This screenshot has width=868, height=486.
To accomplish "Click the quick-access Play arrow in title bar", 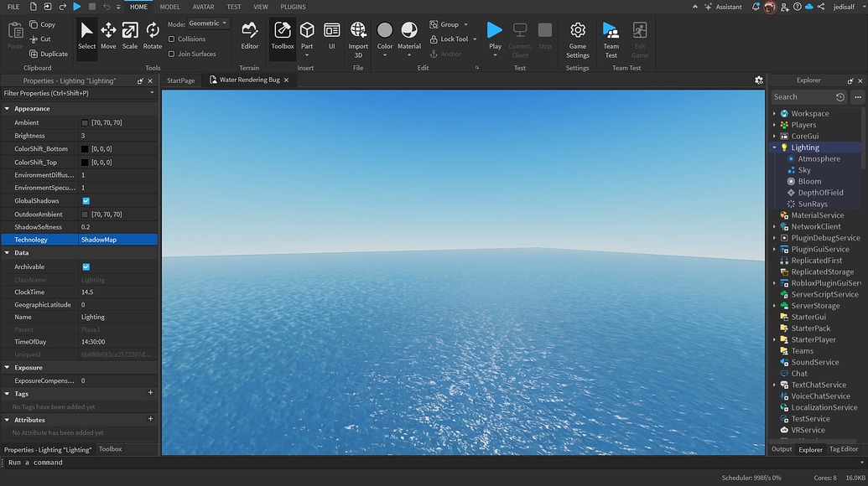I will click(77, 7).
